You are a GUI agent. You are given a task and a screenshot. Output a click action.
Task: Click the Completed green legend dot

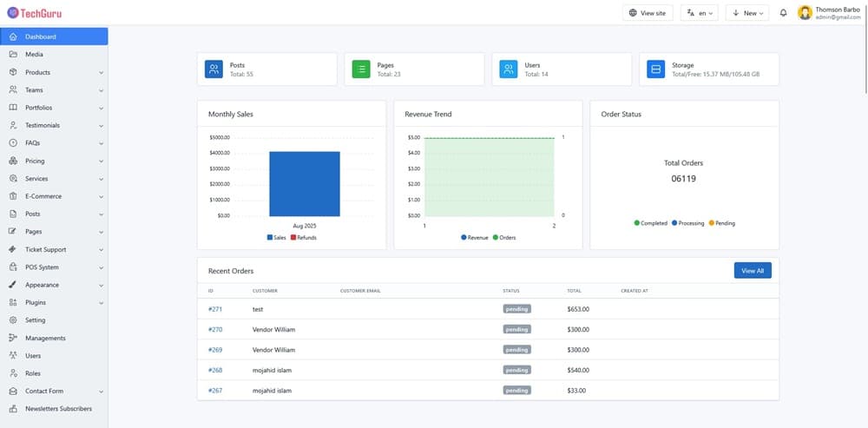[637, 223]
